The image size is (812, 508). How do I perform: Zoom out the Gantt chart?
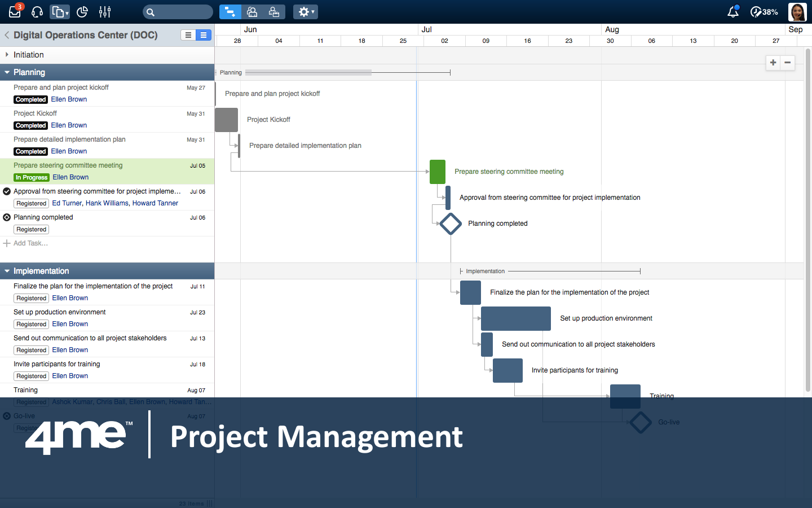pyautogui.click(x=788, y=63)
